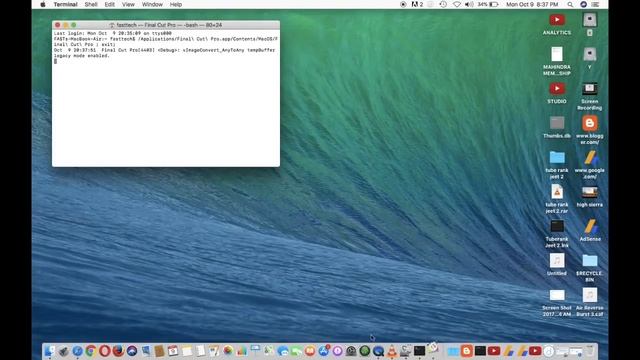Image resolution: width=640 pixels, height=360 pixels.
Task: Click the 'legacy mode enabled.' line in Terminal
Action: point(82,56)
